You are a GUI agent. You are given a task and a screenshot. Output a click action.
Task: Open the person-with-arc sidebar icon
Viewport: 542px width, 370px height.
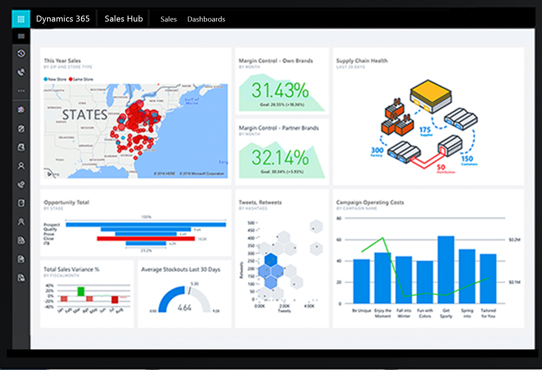click(x=21, y=222)
